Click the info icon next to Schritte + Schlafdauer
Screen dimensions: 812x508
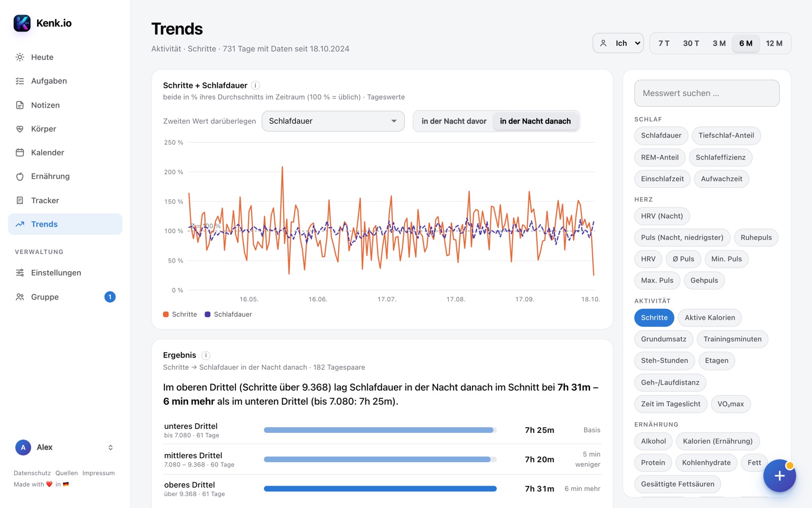256,85
